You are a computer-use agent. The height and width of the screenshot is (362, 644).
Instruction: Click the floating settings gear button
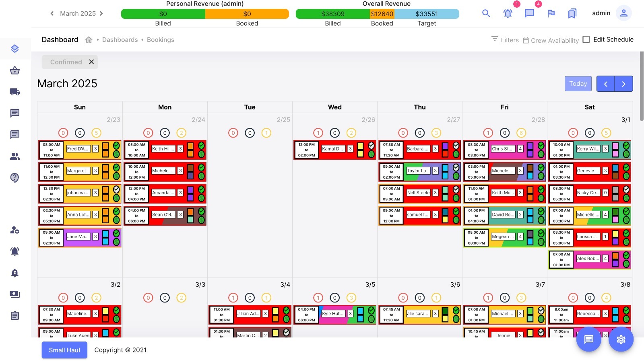621,339
